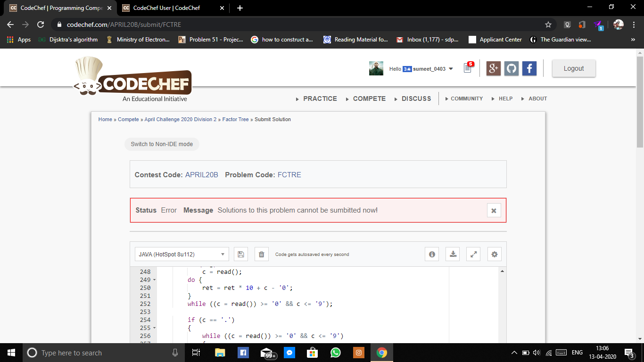Select the programming language dropdown

182,255
